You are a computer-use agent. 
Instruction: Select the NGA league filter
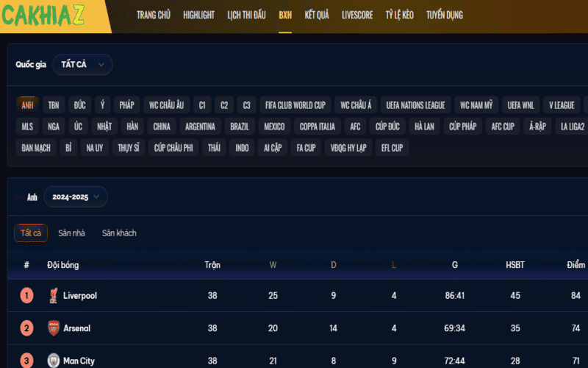pos(54,127)
